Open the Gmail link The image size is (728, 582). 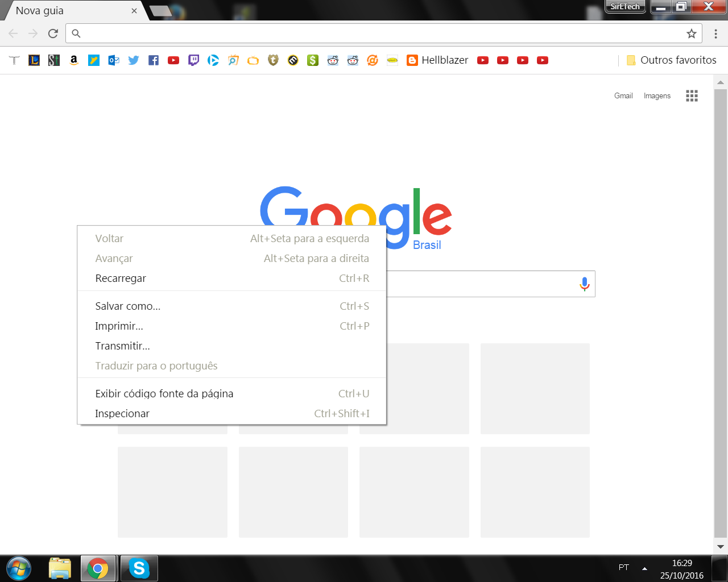[623, 96]
